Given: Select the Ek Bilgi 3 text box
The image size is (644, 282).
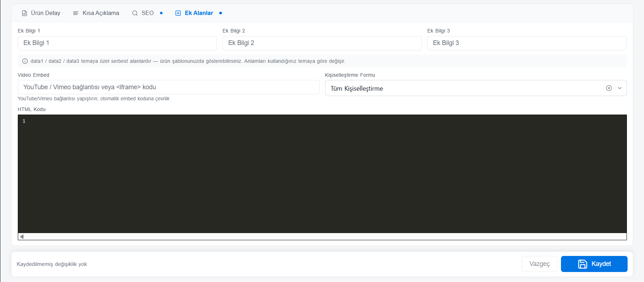Looking at the screenshot, I should tap(527, 43).
